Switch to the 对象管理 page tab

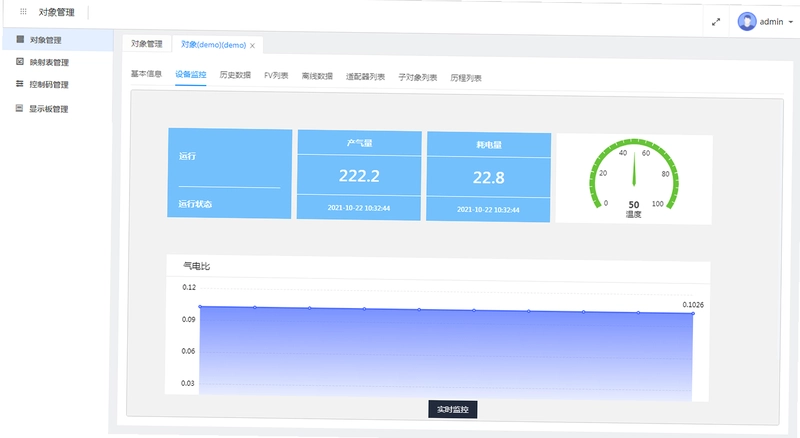click(147, 44)
